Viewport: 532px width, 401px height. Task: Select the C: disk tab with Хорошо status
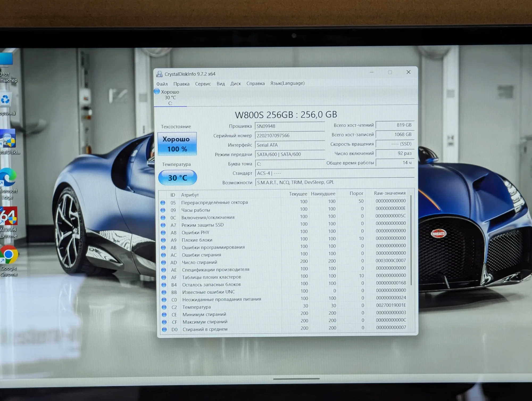point(170,97)
